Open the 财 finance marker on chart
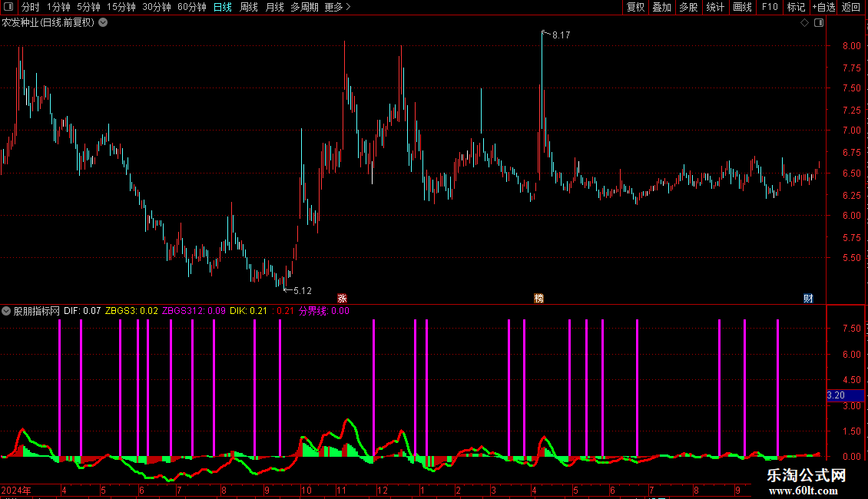Screen dimensions: 868x499 808,298
